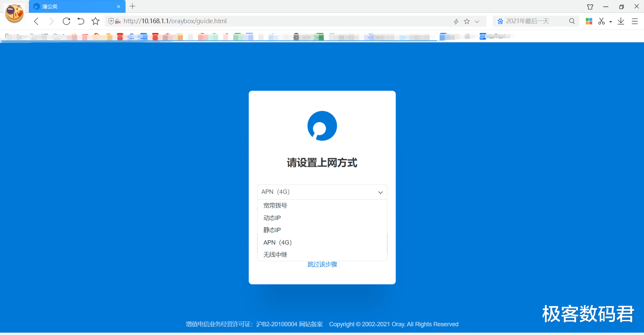Bookmark this page with the toolbar star
This screenshot has width=644, height=335.
pos(96,21)
